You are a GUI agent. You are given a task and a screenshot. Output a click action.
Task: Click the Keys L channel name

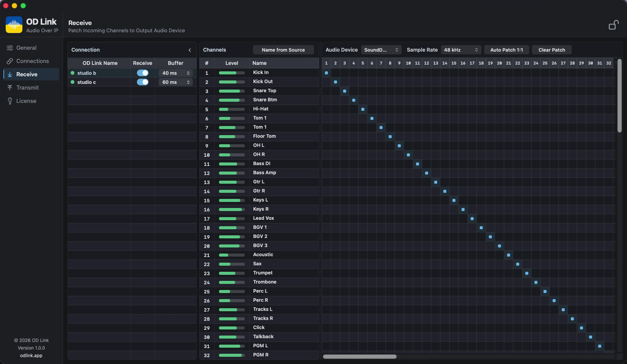[x=261, y=200]
